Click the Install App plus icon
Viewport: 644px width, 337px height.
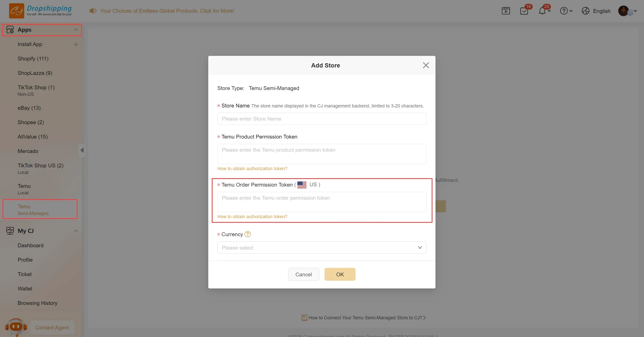pos(76,44)
